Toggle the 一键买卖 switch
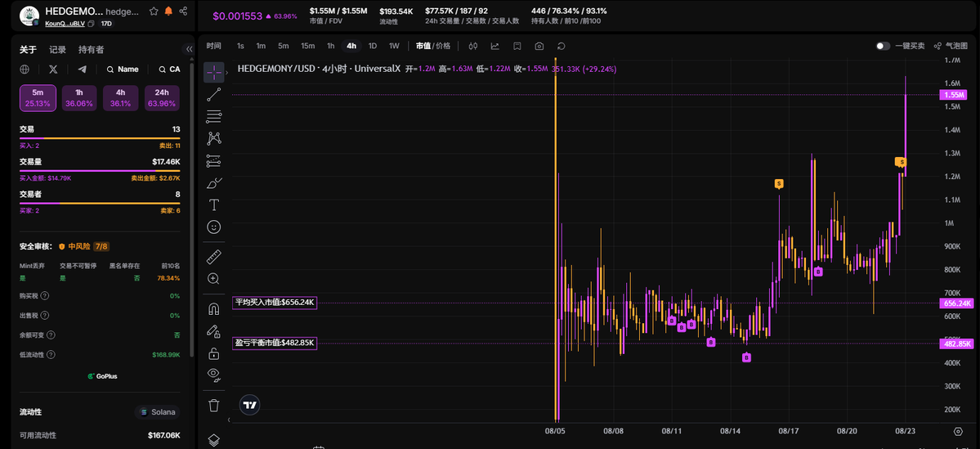Screen dimensions: 980x449 883,46
